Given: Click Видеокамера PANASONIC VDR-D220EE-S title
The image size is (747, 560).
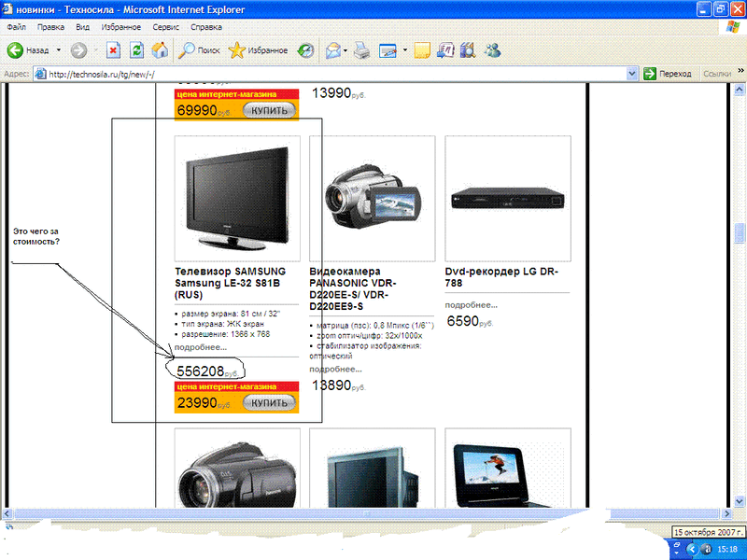Looking at the screenshot, I should point(353,288).
